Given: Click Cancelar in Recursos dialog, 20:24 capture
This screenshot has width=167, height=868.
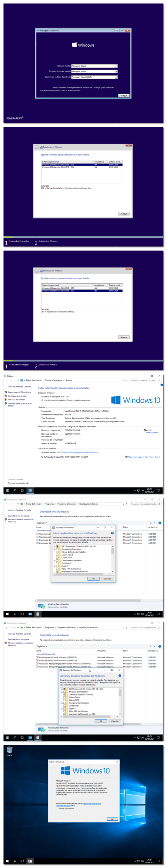Looking at the screenshot, I should (x=108, y=579).
